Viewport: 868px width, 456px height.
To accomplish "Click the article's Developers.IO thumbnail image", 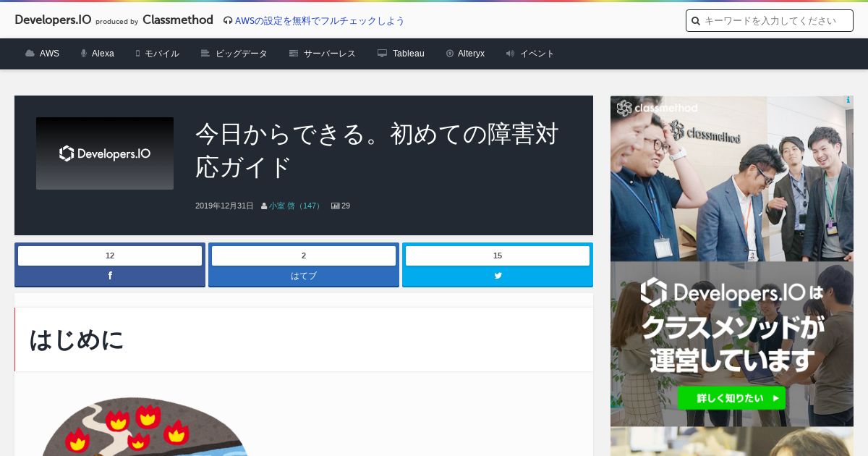I will [105, 153].
